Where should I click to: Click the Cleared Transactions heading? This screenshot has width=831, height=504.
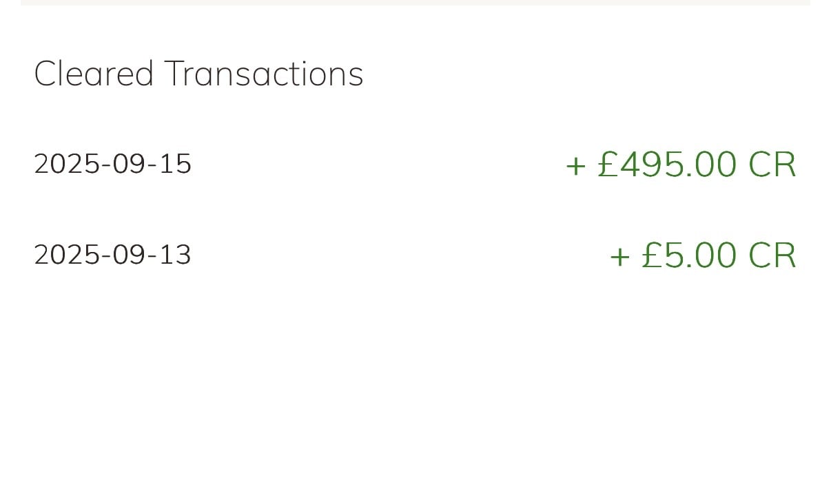(x=198, y=74)
